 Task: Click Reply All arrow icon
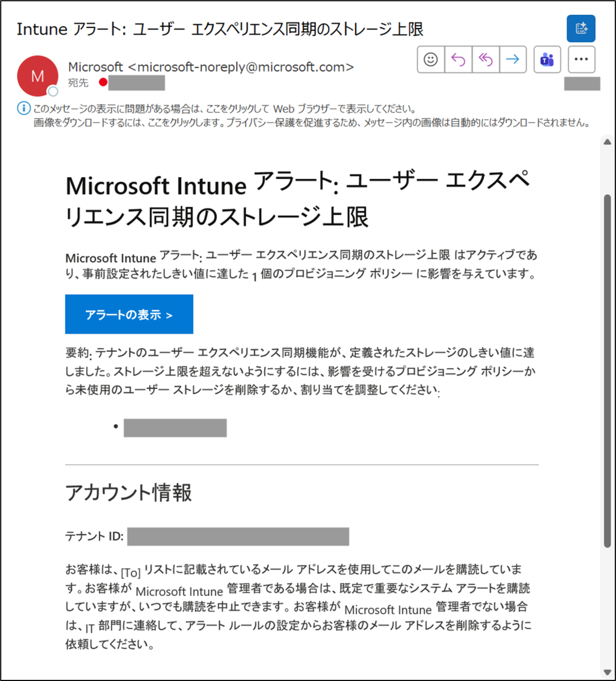tap(485, 60)
